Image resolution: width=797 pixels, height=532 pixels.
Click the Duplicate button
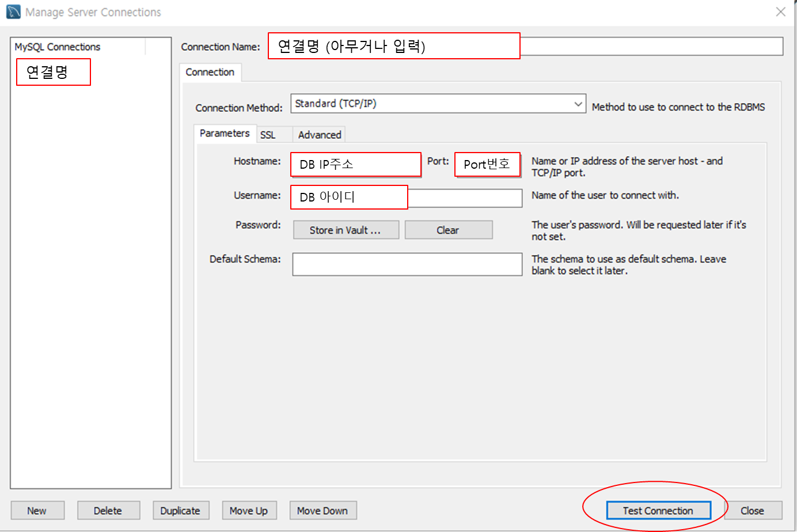(181, 511)
